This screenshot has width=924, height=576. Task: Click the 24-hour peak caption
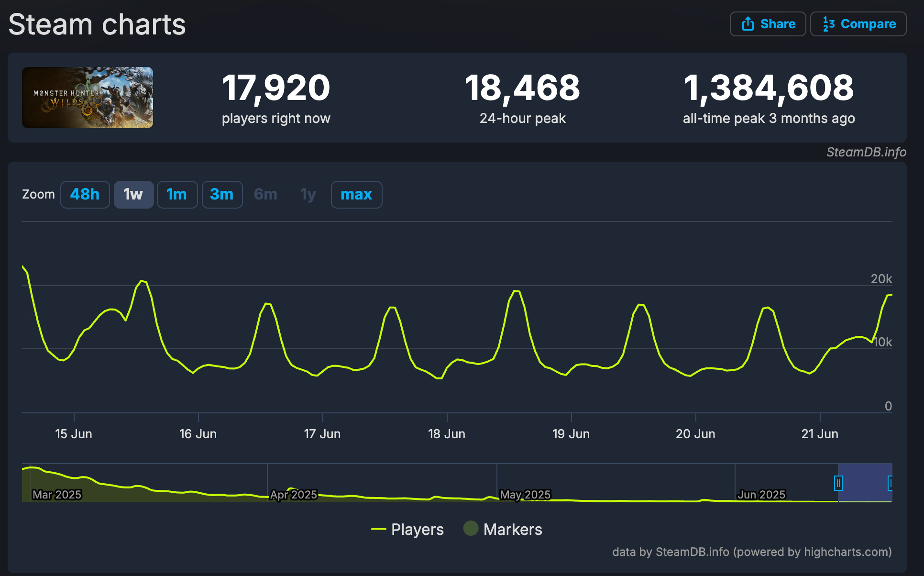pyautogui.click(x=522, y=118)
